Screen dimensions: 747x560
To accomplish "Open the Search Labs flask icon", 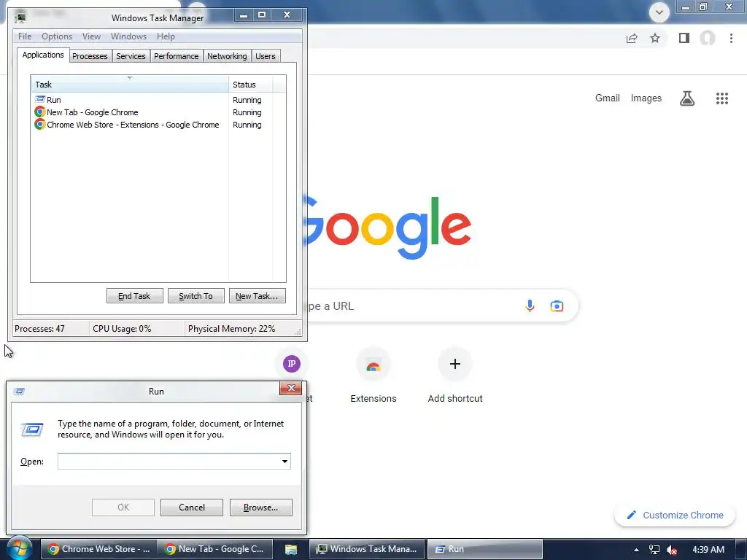I will 687,98.
